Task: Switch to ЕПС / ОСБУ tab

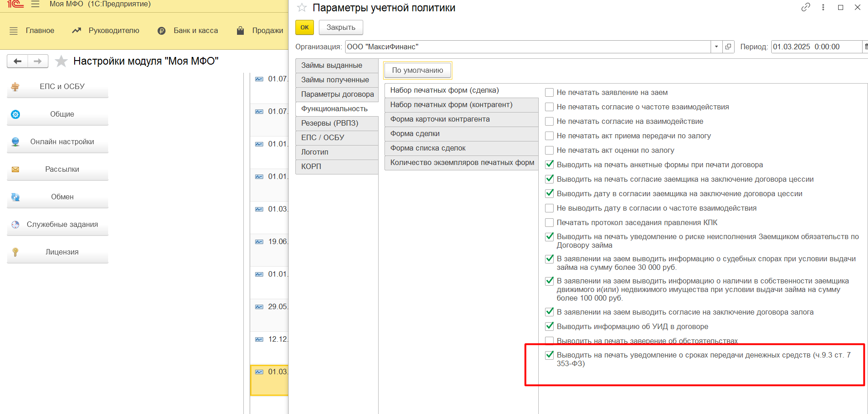Action: 337,138
